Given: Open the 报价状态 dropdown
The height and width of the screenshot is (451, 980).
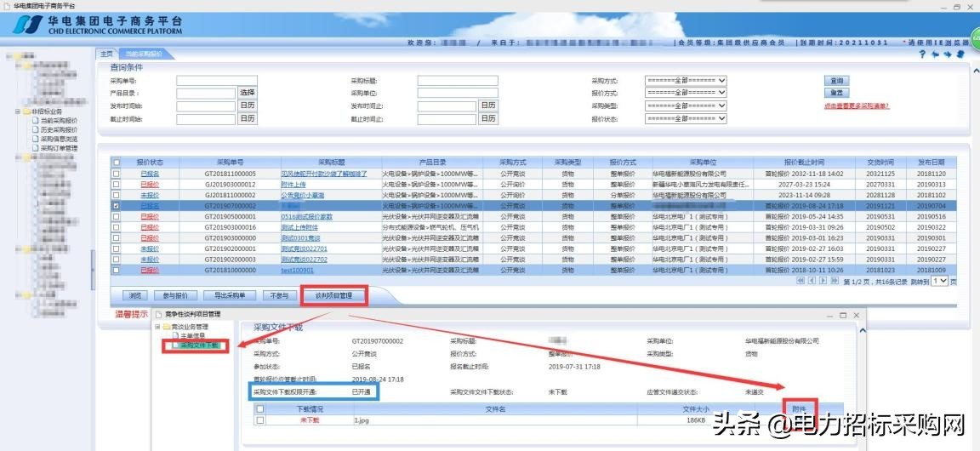Looking at the screenshot, I should pyautogui.click(x=686, y=118).
